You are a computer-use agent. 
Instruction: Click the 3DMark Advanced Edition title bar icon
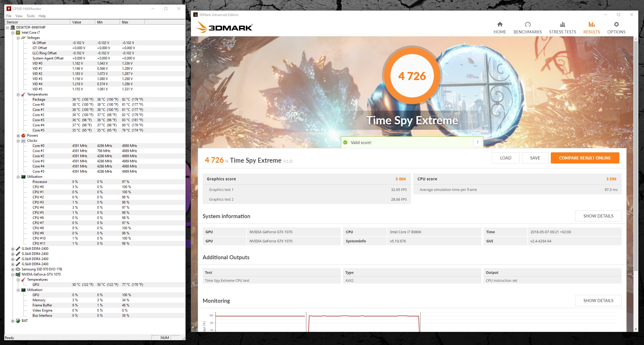pos(196,15)
